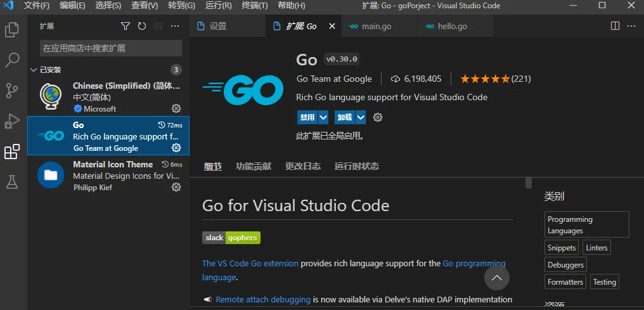This screenshot has width=644, height=310.
Task: Open the 帮助(H) menu
Action: 291,6
